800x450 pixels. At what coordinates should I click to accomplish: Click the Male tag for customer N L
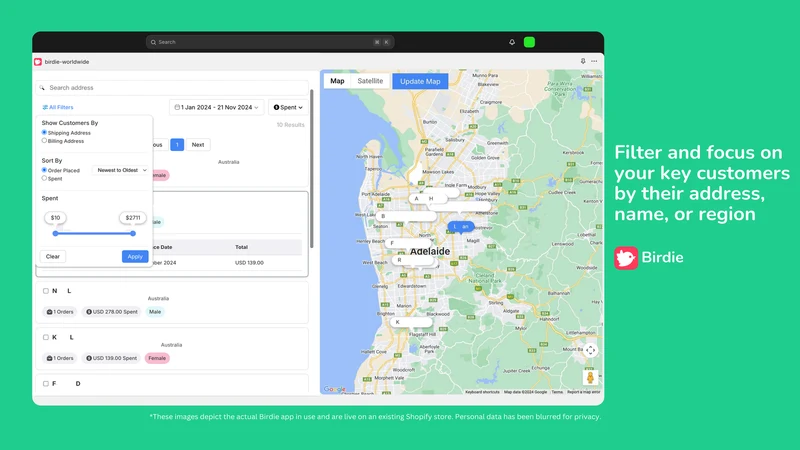[x=155, y=312]
